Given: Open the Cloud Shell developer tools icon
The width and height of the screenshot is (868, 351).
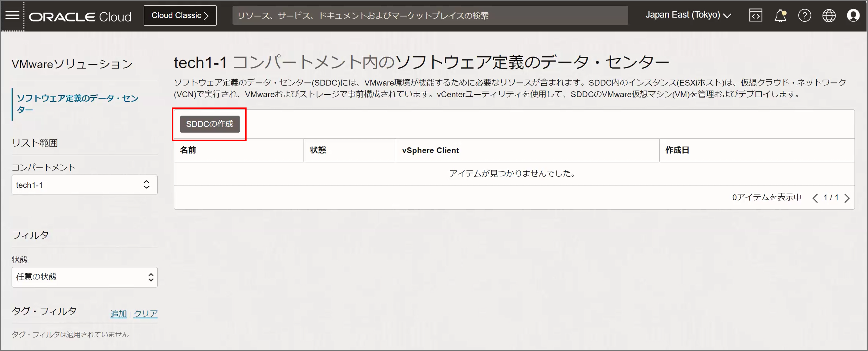Looking at the screenshot, I should coord(755,16).
